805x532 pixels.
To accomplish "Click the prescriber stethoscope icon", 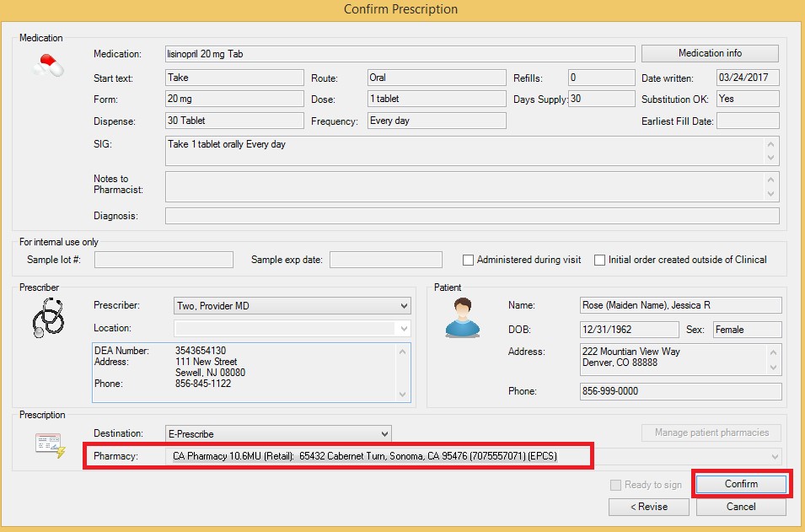I will tap(47, 318).
